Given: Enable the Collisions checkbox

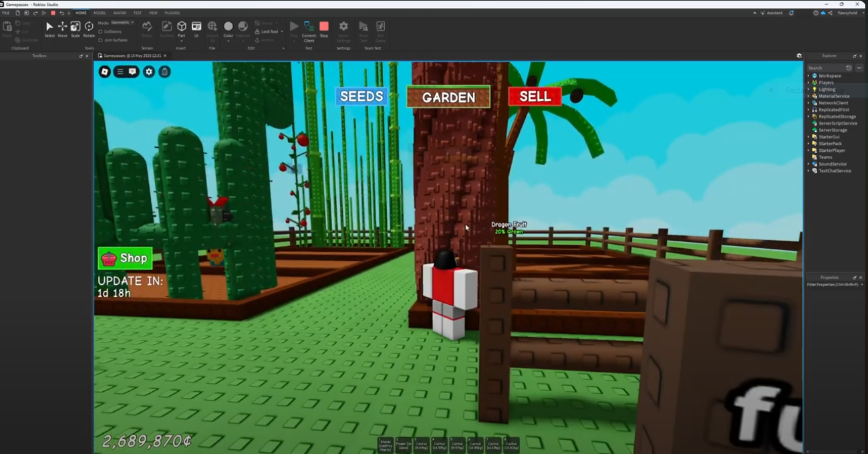Looking at the screenshot, I should click(x=100, y=31).
